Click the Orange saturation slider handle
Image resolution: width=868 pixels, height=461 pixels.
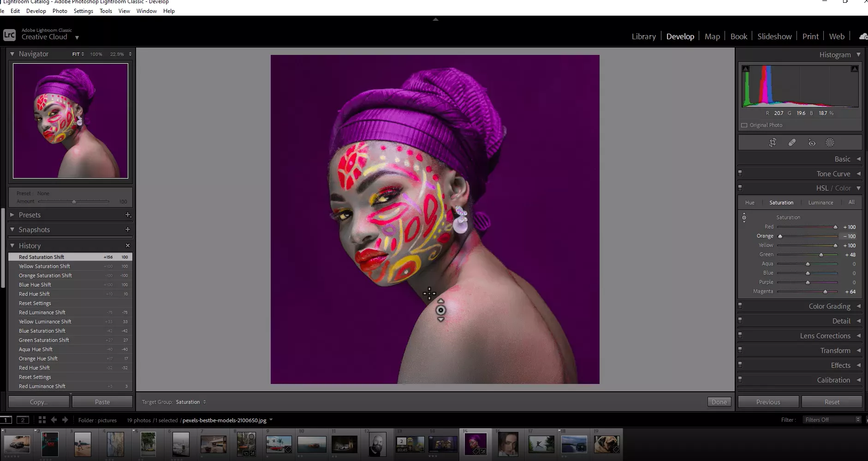pos(780,236)
